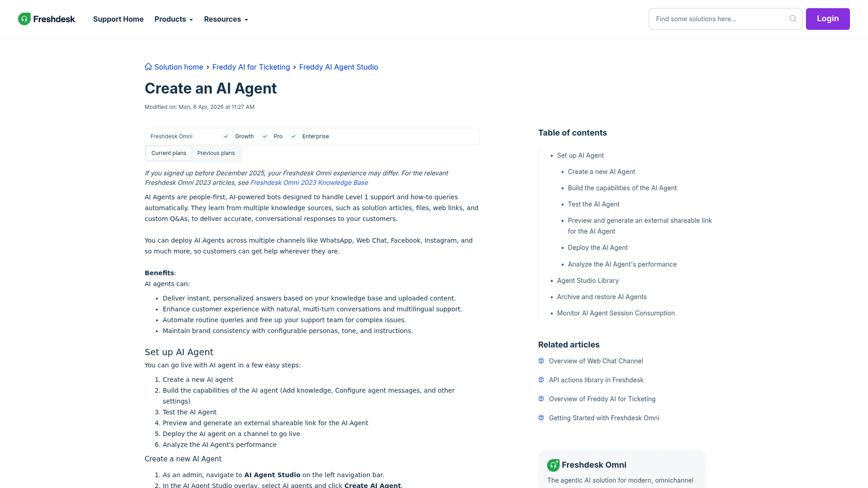Jump to Set up AI Agent in contents

click(580, 155)
